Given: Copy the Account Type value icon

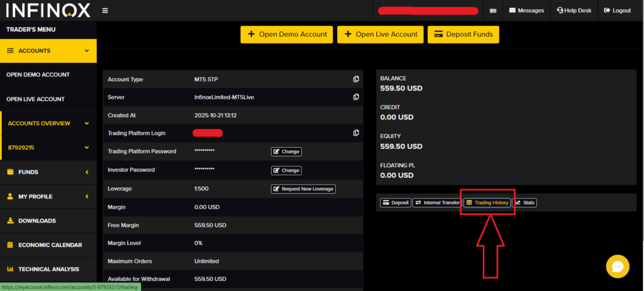Looking at the screenshot, I should [356, 79].
